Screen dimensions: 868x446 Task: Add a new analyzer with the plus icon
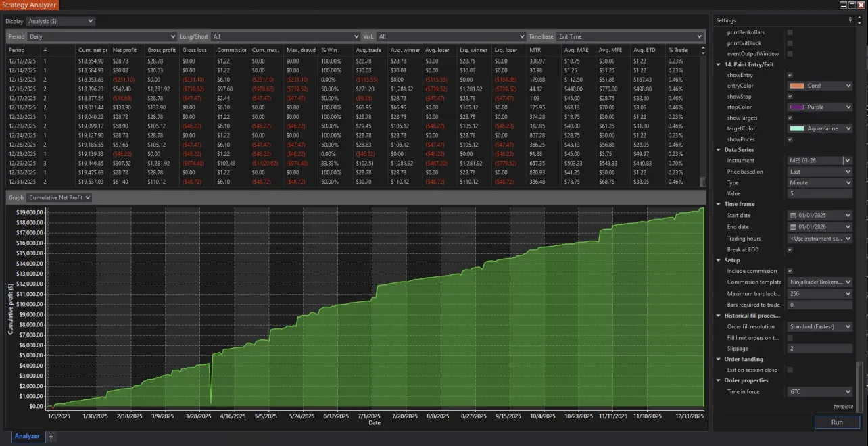[x=50, y=437]
